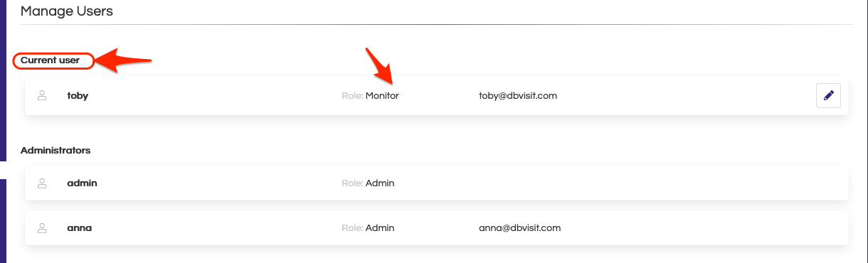Click the Current user section label
This screenshot has height=263, width=868.
pos(50,60)
